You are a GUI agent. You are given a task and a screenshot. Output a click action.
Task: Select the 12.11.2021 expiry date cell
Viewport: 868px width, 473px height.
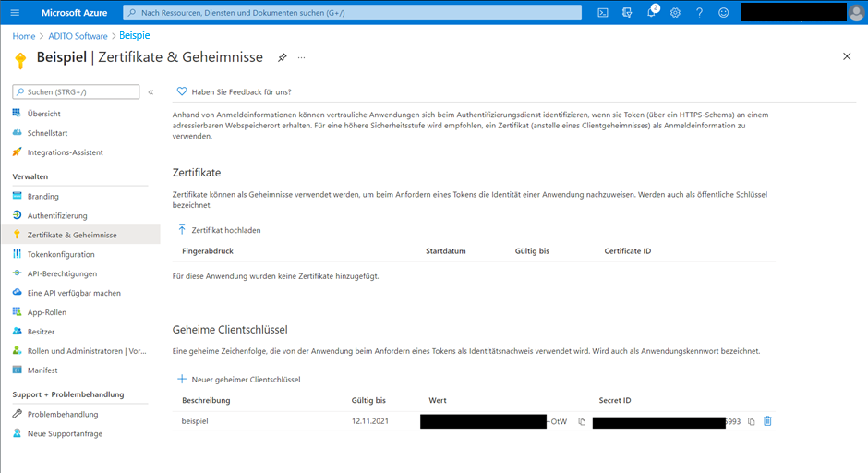pos(369,421)
